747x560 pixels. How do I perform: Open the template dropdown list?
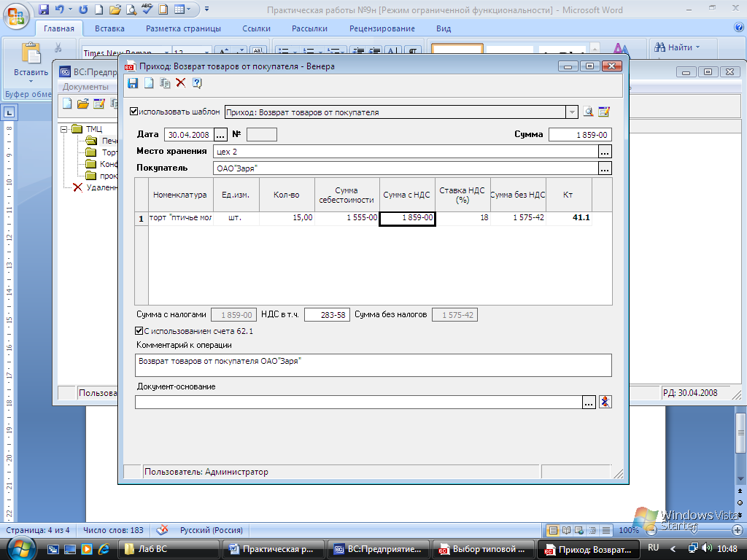pos(572,112)
